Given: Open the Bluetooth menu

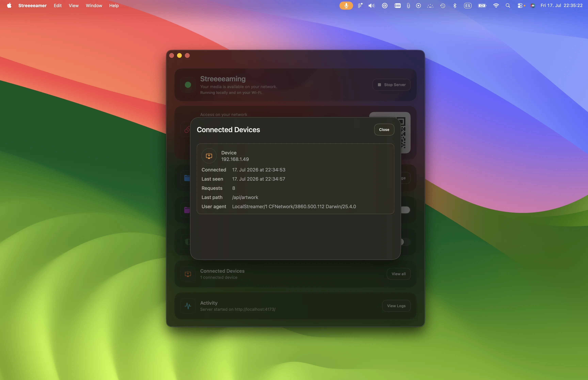Looking at the screenshot, I should tap(455, 5).
